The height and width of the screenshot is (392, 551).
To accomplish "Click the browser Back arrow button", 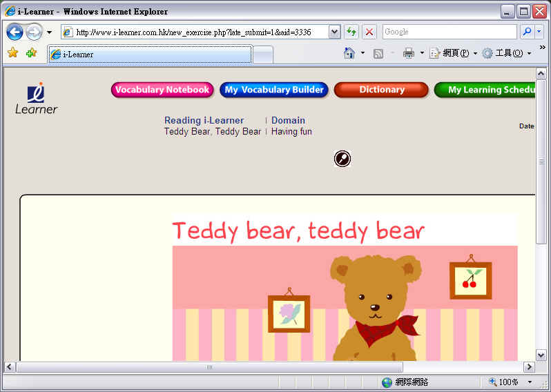I will (14, 32).
